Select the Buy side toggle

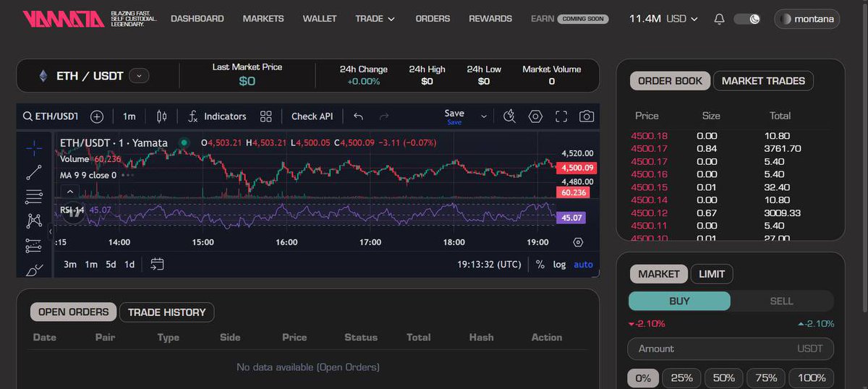click(x=679, y=301)
